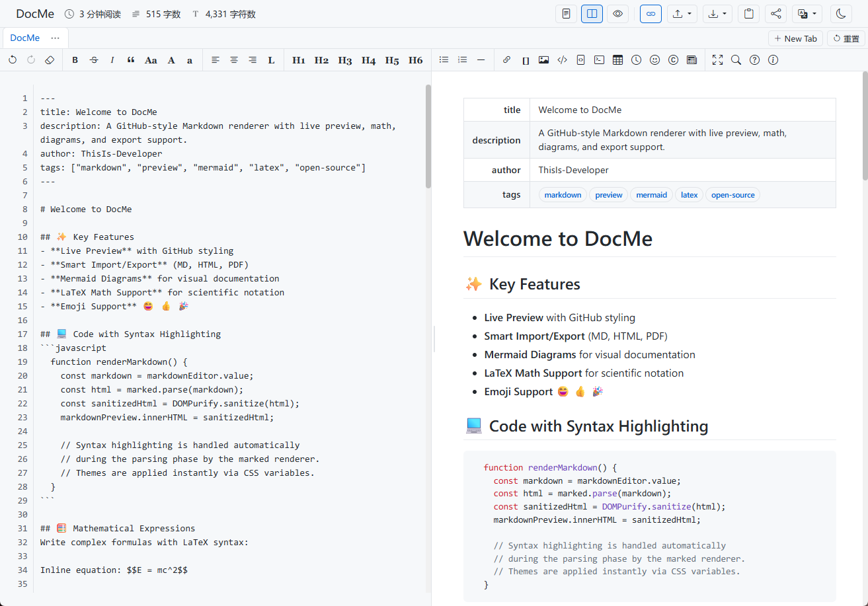Click the terminal prompt icon
The height and width of the screenshot is (606, 868).
(600, 60)
